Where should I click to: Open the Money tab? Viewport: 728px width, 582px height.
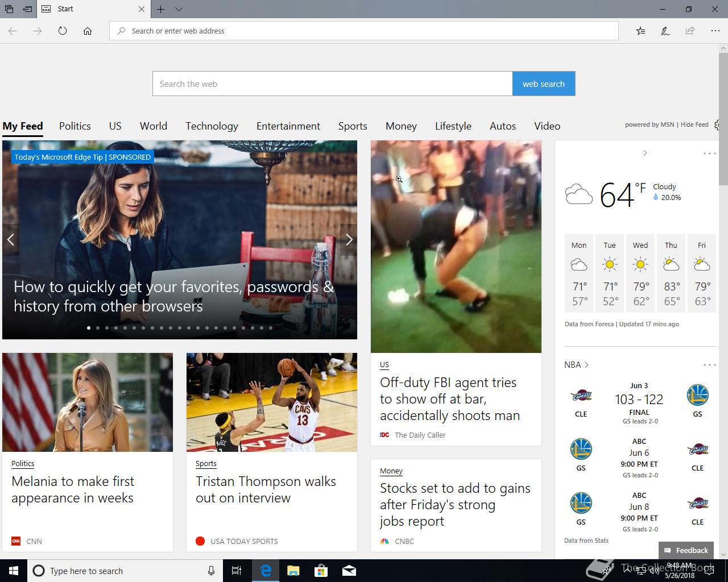[x=401, y=126]
